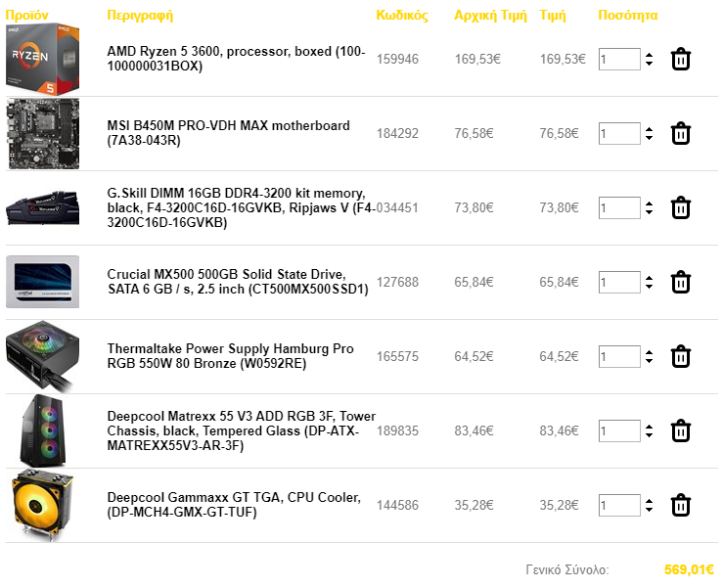Remove the Deepcool Matrexx 55 case
The width and height of the screenshot is (723, 588).
681,430
